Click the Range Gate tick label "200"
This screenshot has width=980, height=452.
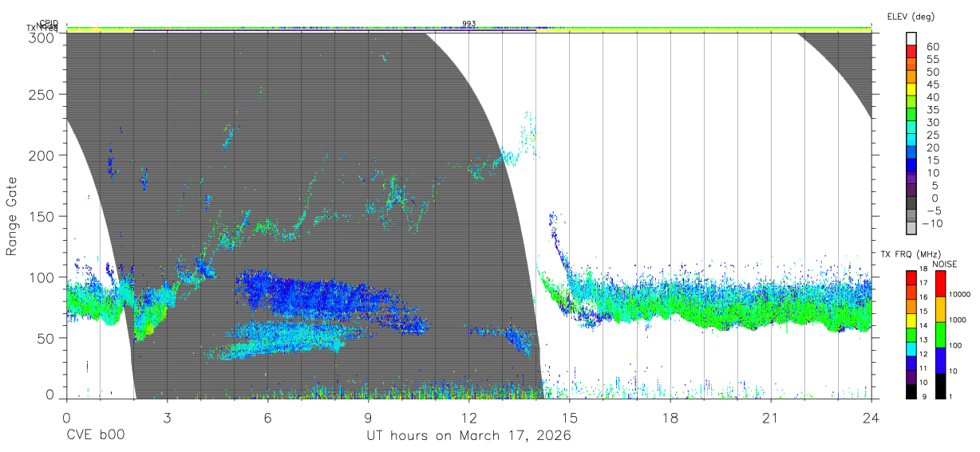pos(42,155)
